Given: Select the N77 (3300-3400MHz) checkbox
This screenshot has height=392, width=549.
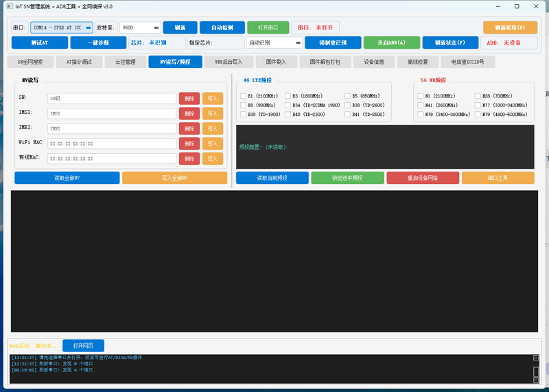Looking at the screenshot, I should tap(478, 105).
